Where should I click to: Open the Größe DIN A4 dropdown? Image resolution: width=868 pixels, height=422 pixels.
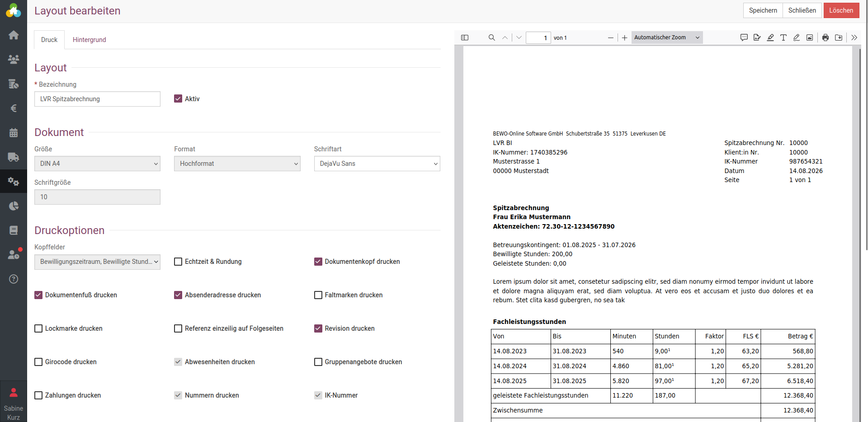point(97,164)
